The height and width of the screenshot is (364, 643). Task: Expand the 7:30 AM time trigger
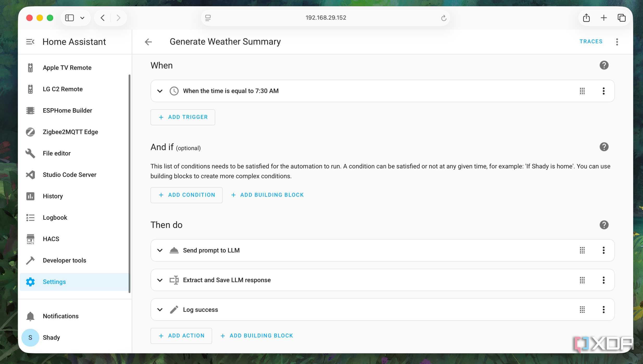point(160,91)
